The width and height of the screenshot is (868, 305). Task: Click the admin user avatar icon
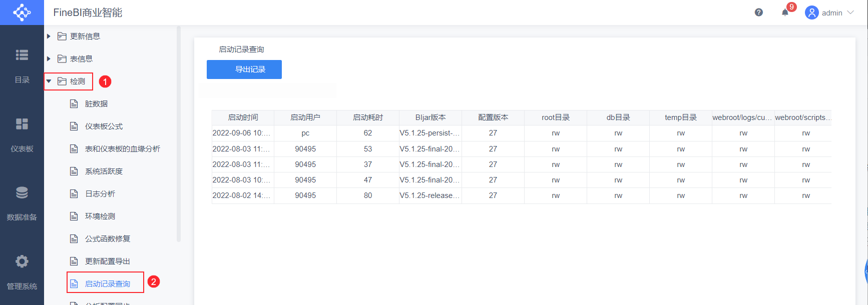[x=811, y=12]
